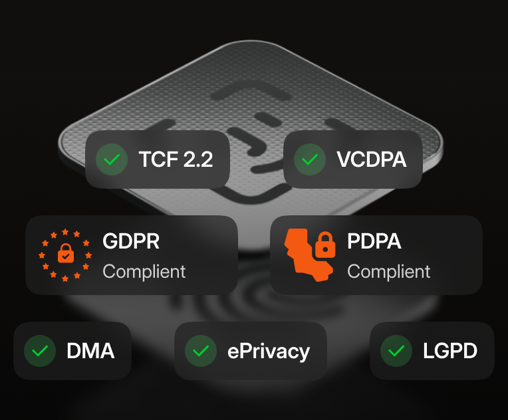
Task: Select the DMA badge label
Action: coord(90,351)
